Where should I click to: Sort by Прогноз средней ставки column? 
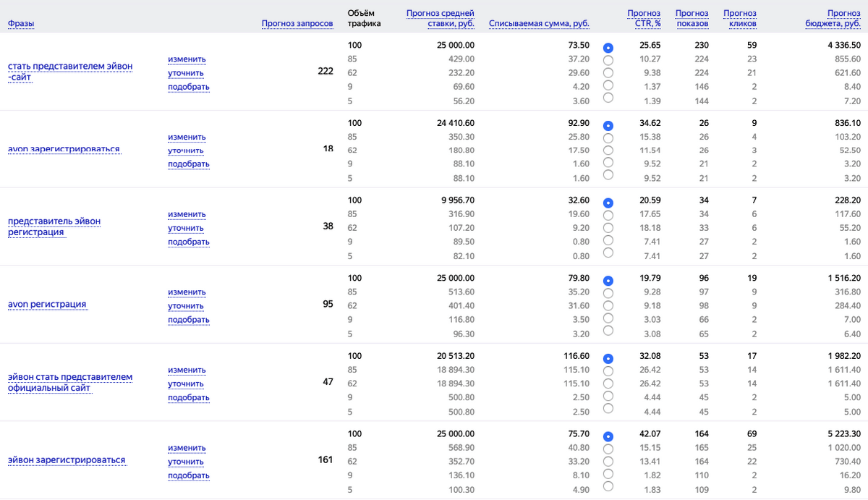pyautogui.click(x=440, y=18)
